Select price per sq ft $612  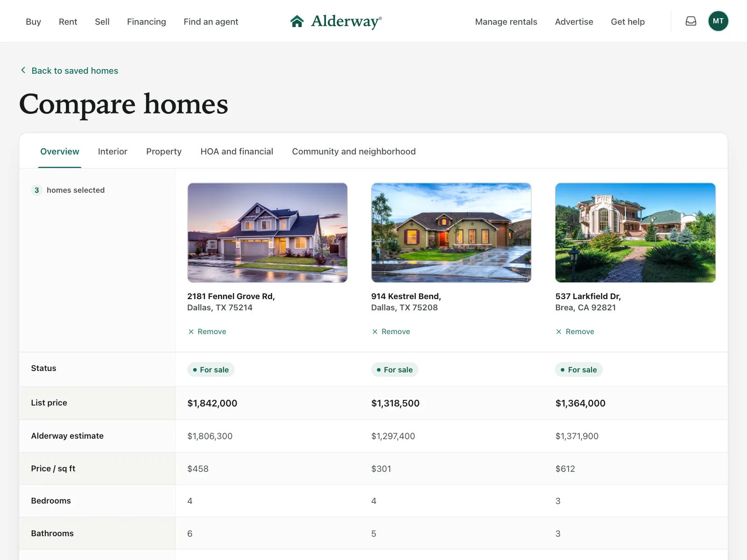[565, 469]
